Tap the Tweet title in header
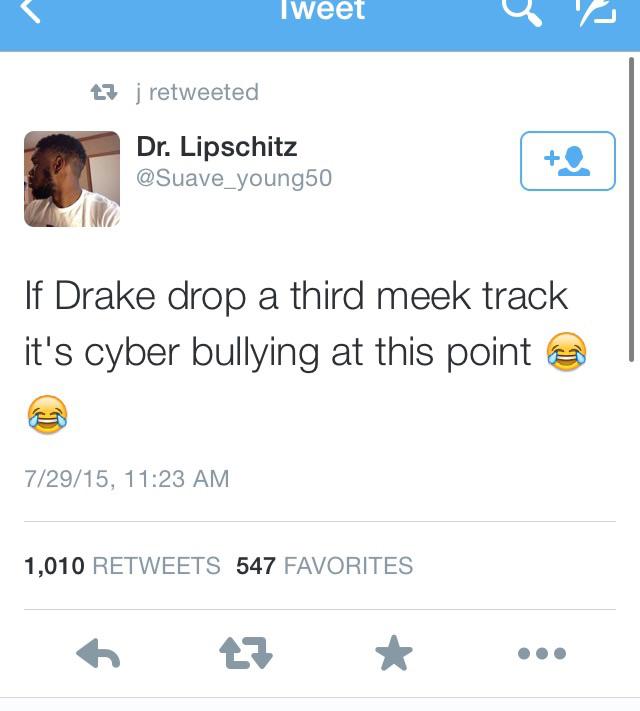The image size is (640, 711). coord(322,10)
